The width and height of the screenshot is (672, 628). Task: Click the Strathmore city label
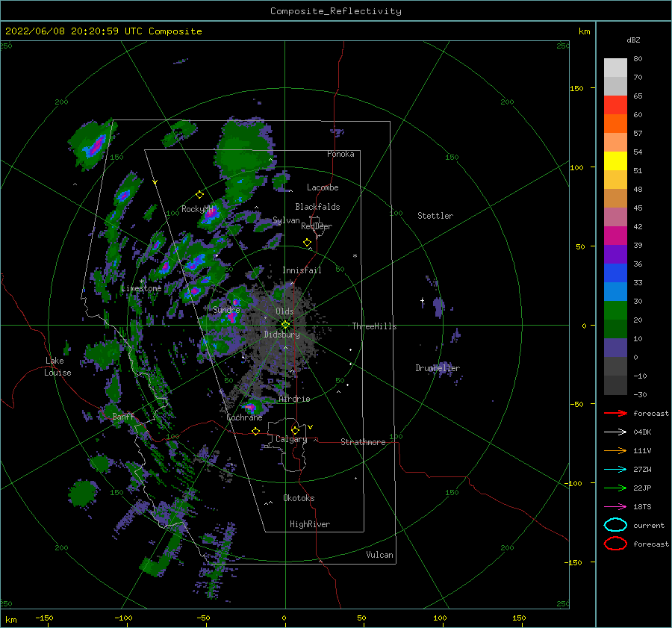click(363, 442)
